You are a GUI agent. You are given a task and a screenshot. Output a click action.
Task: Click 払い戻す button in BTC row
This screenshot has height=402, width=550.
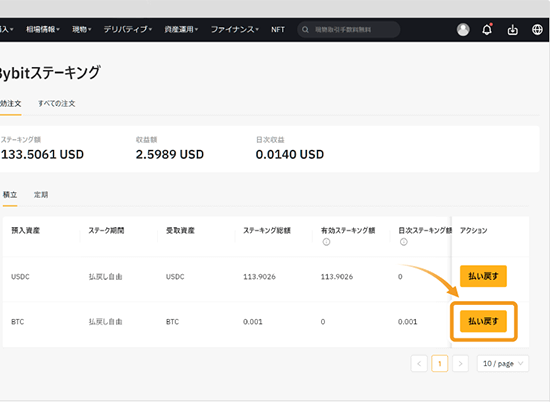click(483, 321)
